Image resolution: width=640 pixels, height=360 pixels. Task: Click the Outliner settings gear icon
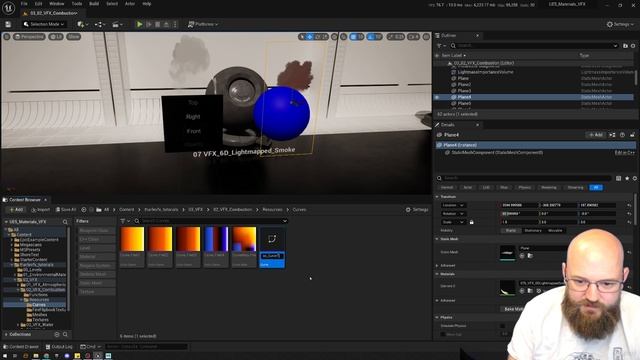(x=633, y=46)
